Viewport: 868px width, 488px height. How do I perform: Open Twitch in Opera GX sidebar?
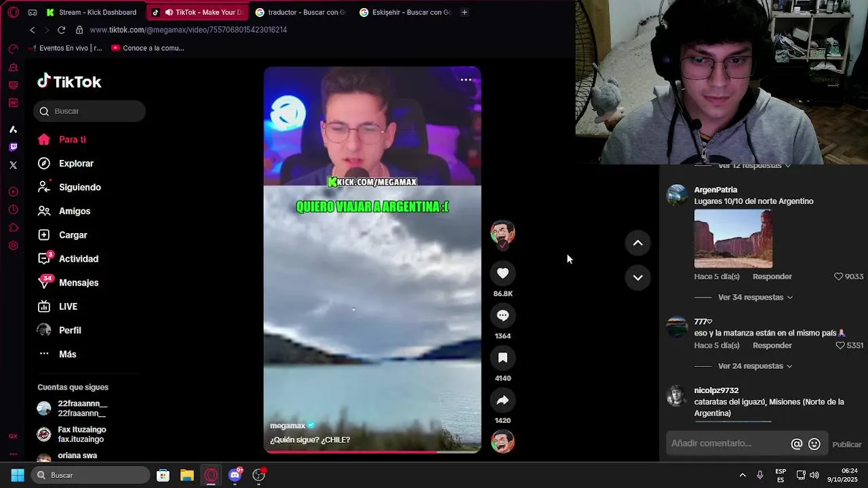tap(13, 147)
